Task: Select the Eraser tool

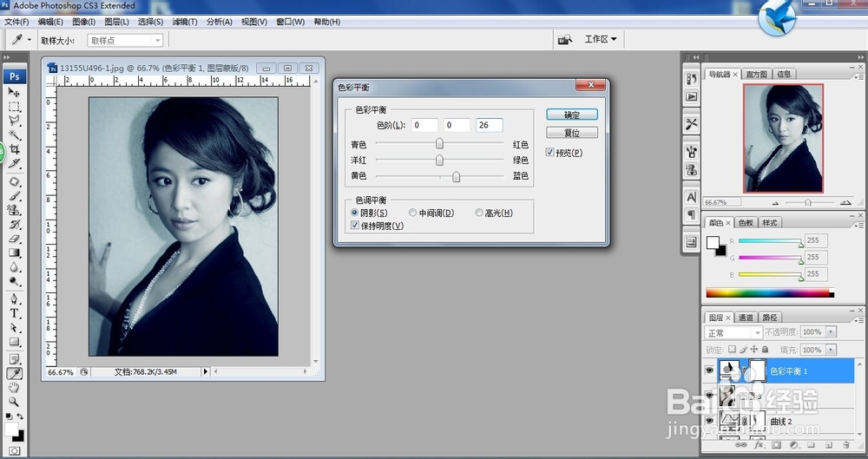Action: [14, 239]
